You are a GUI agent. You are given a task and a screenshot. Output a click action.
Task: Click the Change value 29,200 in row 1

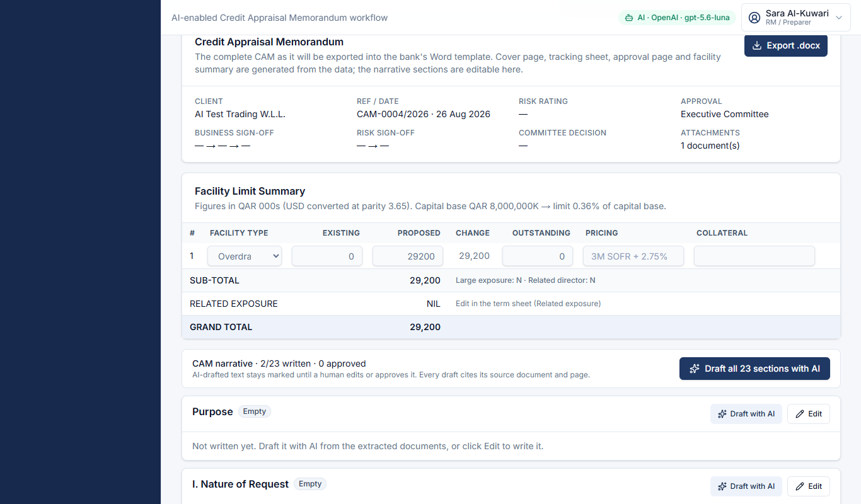pyautogui.click(x=474, y=256)
